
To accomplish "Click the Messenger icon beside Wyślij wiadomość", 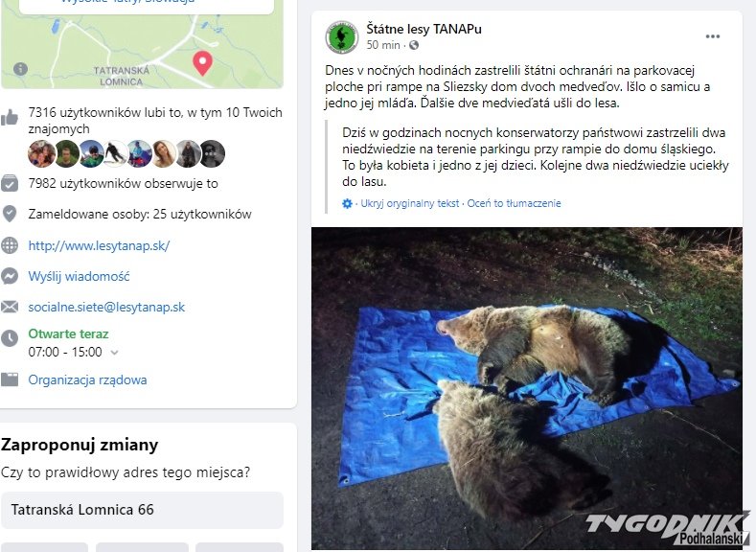I will point(10,276).
